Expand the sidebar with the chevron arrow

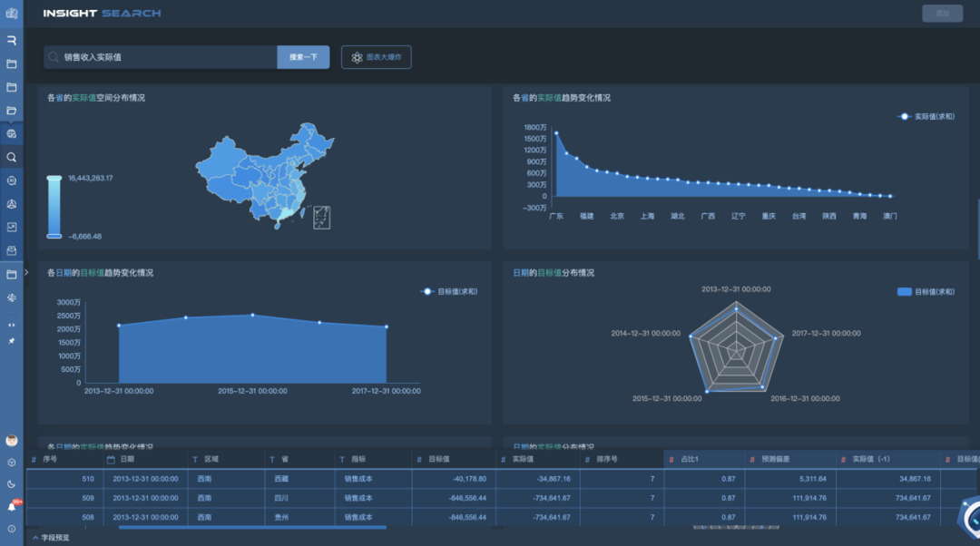tap(26, 272)
